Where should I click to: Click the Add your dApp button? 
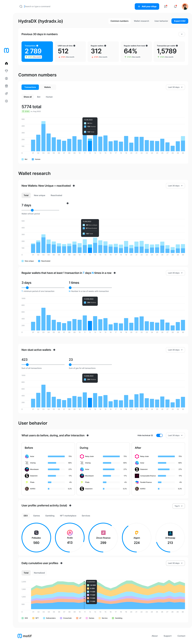[x=147, y=6]
